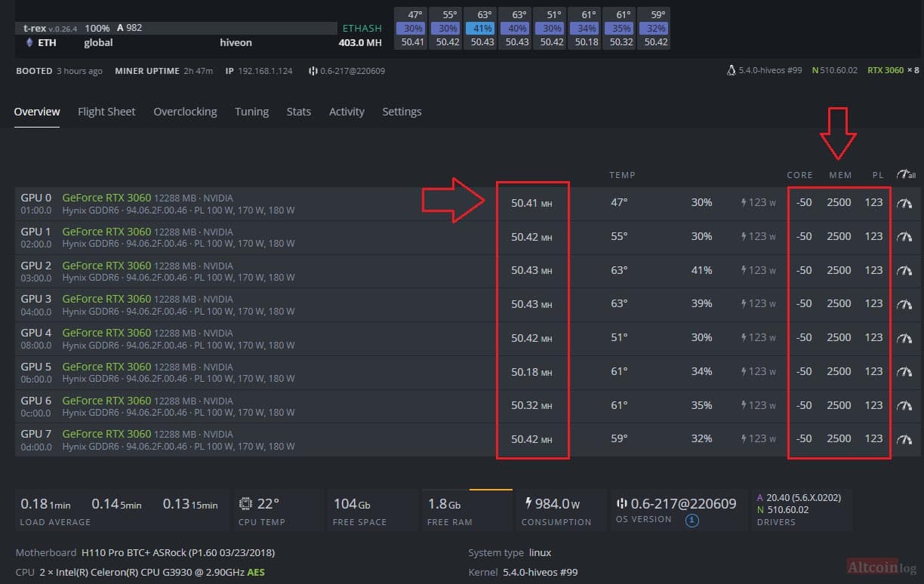Screen dimensions: 924x584
Task: Click the -50 CORE value for GPU 1
Action: coord(804,236)
